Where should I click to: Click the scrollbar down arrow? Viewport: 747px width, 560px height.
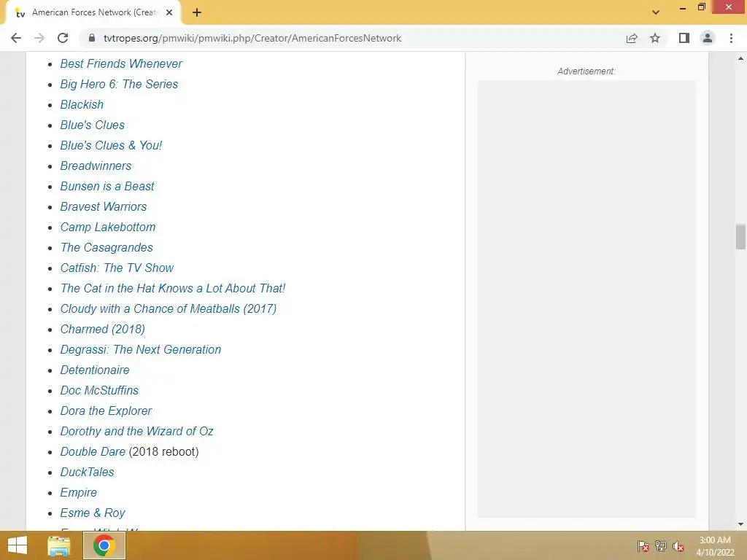740,525
